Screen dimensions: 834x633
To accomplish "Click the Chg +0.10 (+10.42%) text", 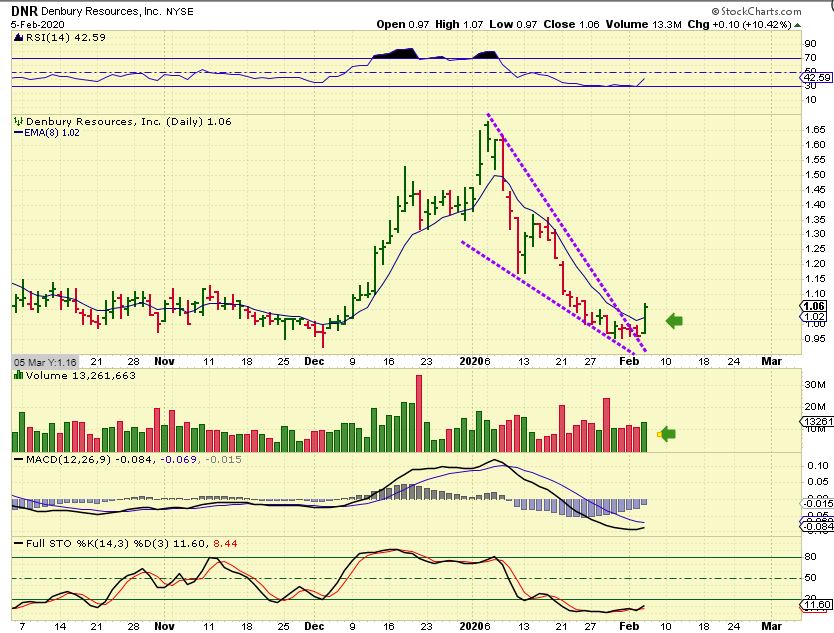I will pos(739,24).
